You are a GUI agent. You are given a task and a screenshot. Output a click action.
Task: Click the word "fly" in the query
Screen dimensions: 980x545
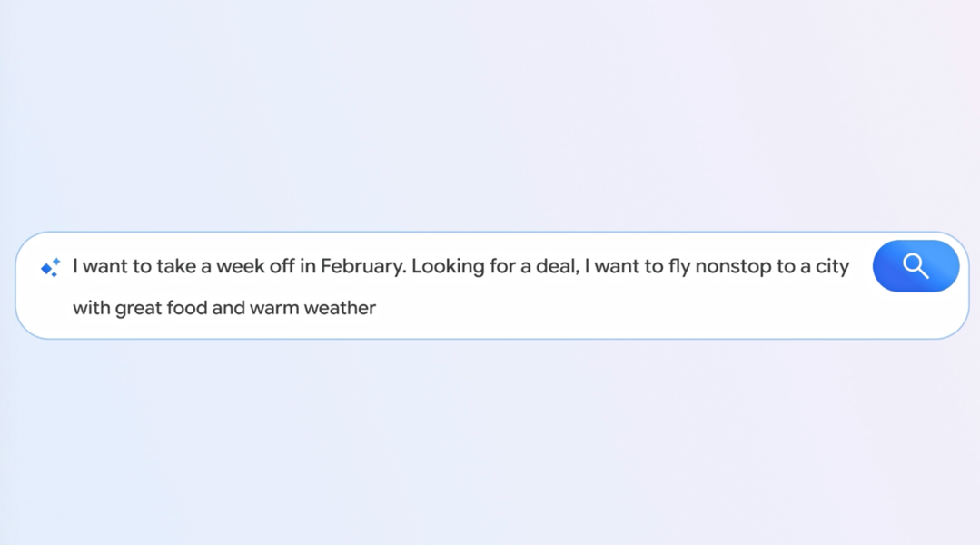click(x=679, y=267)
